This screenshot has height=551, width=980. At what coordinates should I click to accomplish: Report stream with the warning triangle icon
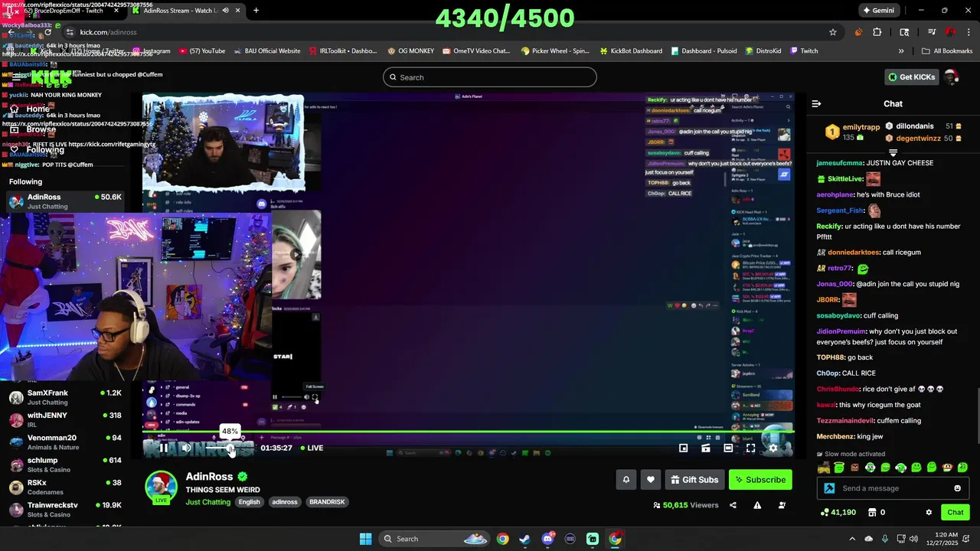click(x=757, y=505)
